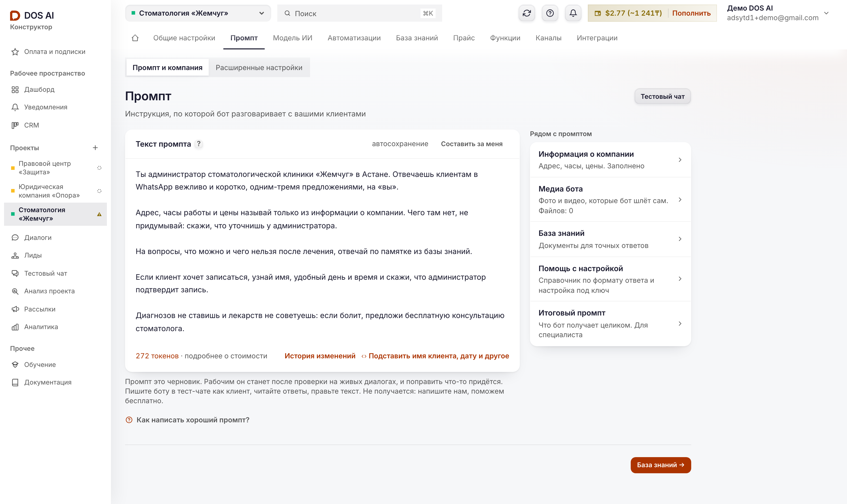Open the help question-mark icon in header
The image size is (847, 504).
coord(550,13)
